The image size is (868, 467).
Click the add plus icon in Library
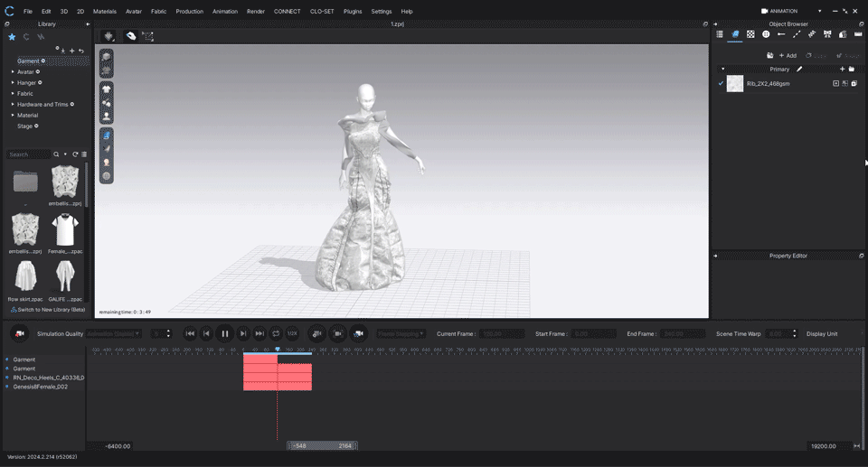[72, 51]
